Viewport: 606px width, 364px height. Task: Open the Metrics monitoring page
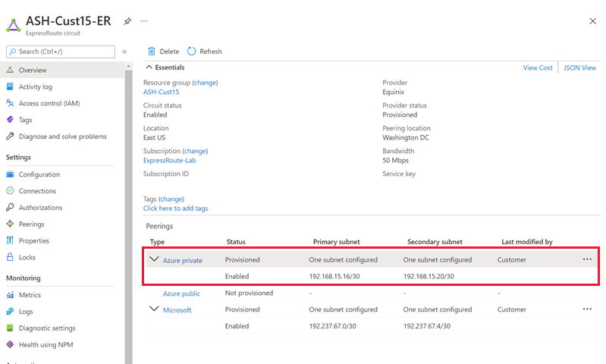[30, 295]
